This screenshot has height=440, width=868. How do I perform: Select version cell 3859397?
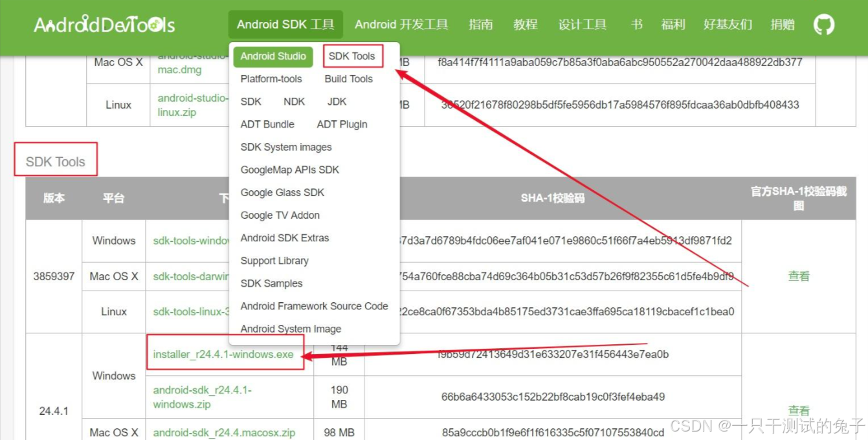pyautogui.click(x=54, y=276)
